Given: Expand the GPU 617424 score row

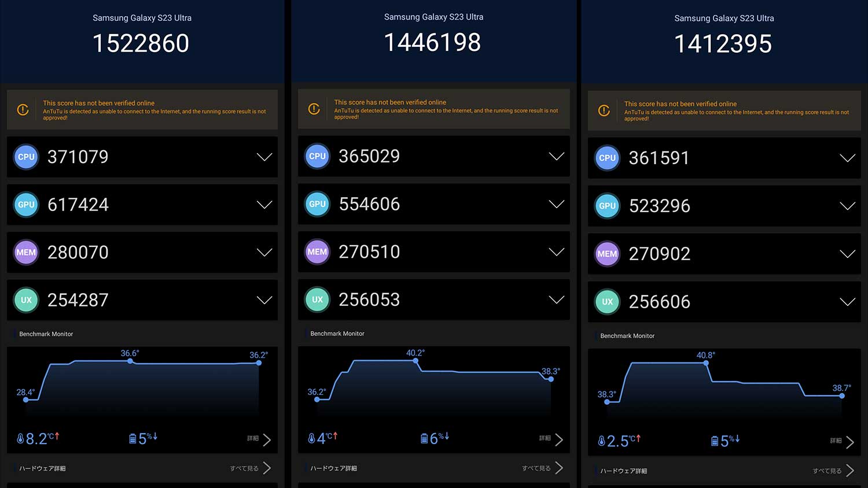Looking at the screenshot, I should point(264,205).
